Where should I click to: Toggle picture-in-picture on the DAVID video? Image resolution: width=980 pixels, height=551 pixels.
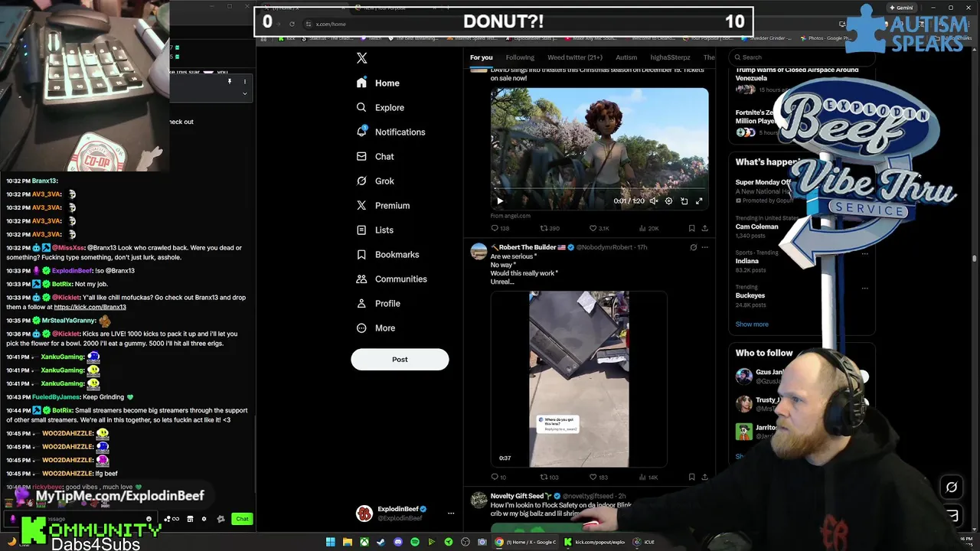[684, 201]
